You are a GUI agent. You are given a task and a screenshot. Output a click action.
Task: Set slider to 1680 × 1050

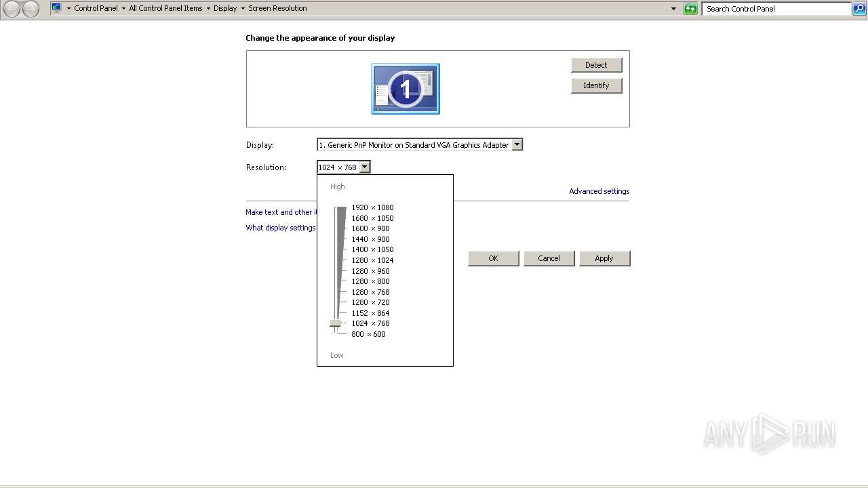tap(372, 218)
